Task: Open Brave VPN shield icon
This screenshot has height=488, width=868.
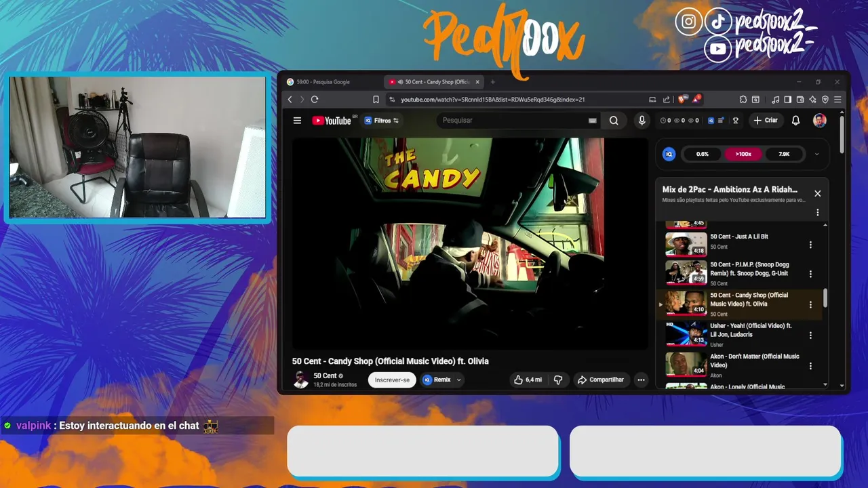Action: coord(825,100)
